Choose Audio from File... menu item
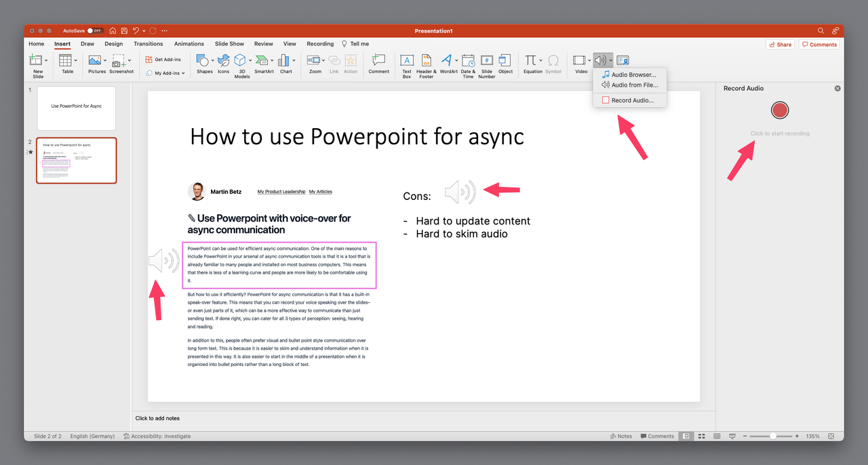868x465 pixels. click(x=630, y=85)
